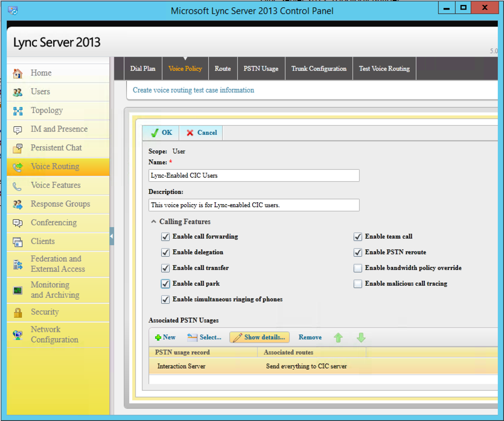Move PSTN usage down with green arrow
504x421 pixels.
[x=361, y=338]
